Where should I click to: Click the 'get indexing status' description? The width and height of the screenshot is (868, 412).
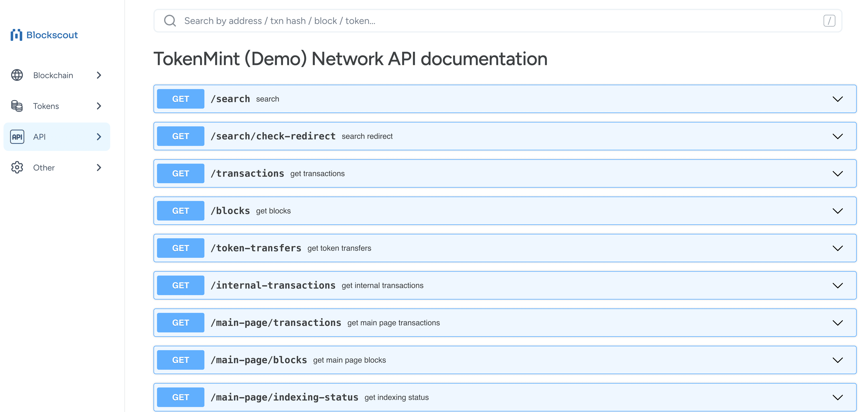tap(397, 398)
